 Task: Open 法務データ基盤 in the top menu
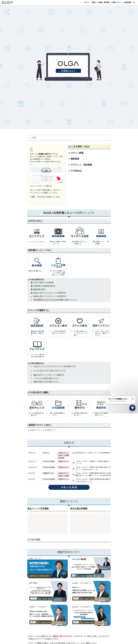click(97, 2)
